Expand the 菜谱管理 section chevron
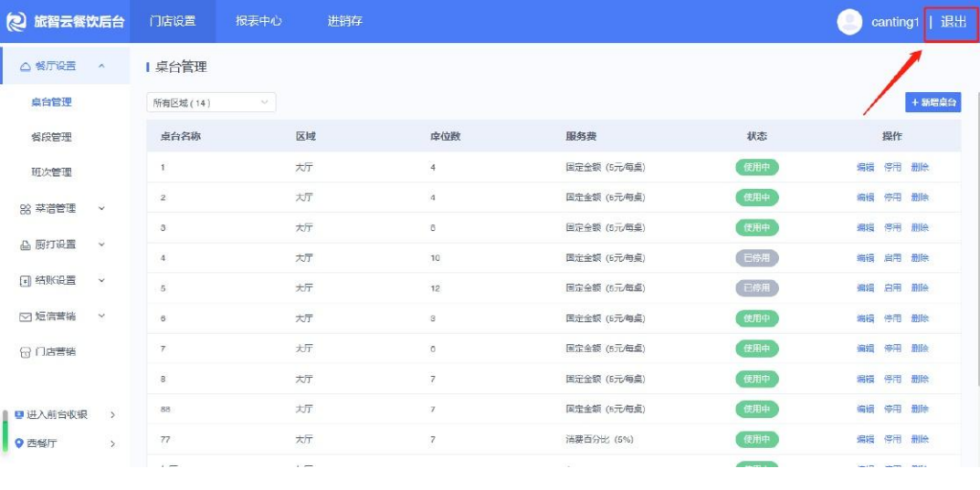Screen dimensions: 980x490 click(x=102, y=209)
